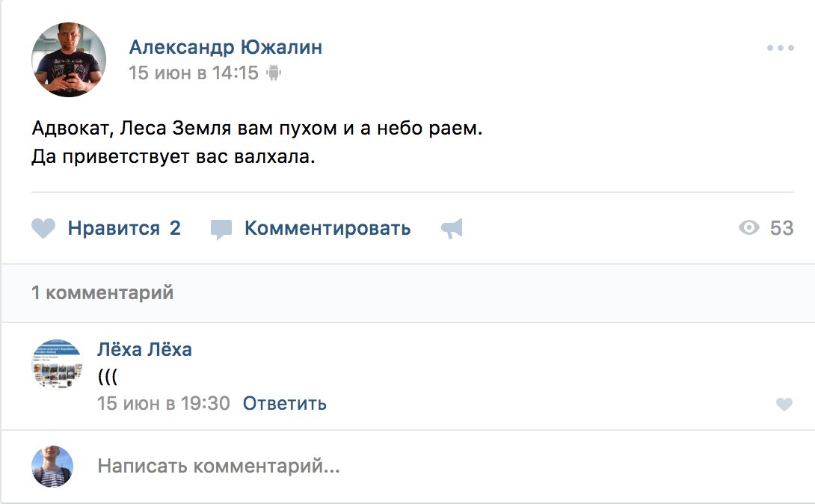Open comment timestamp 15 июн в 19:30
Viewport: 815px width, 504px height.
(164, 403)
